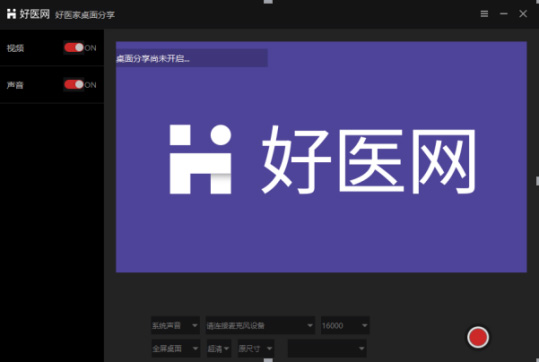Click the 视频 label

(x=15, y=48)
